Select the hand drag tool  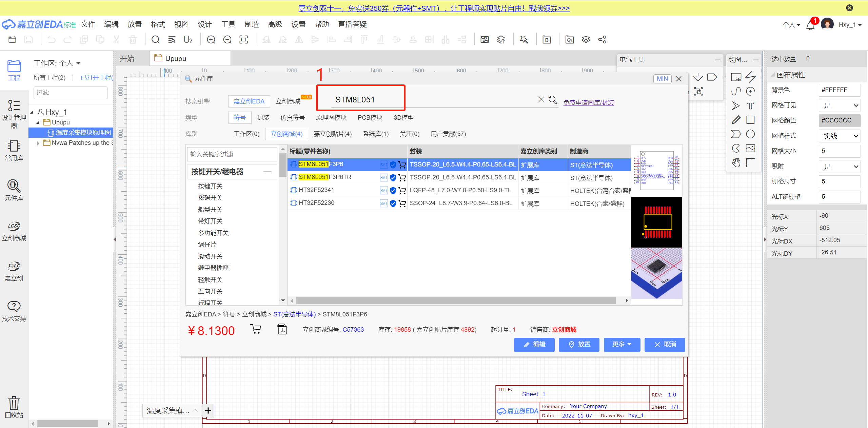(736, 162)
